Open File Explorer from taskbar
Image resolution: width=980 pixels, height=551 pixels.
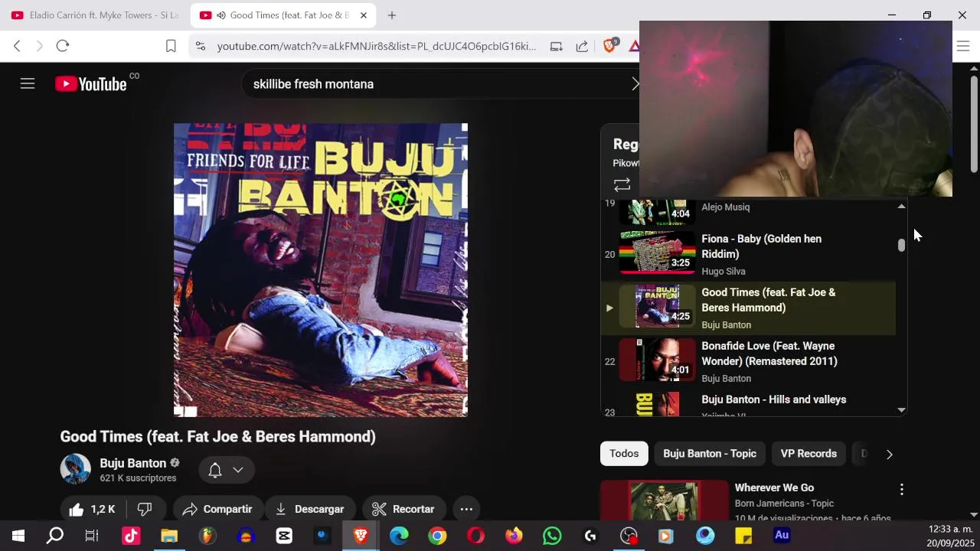(169, 536)
